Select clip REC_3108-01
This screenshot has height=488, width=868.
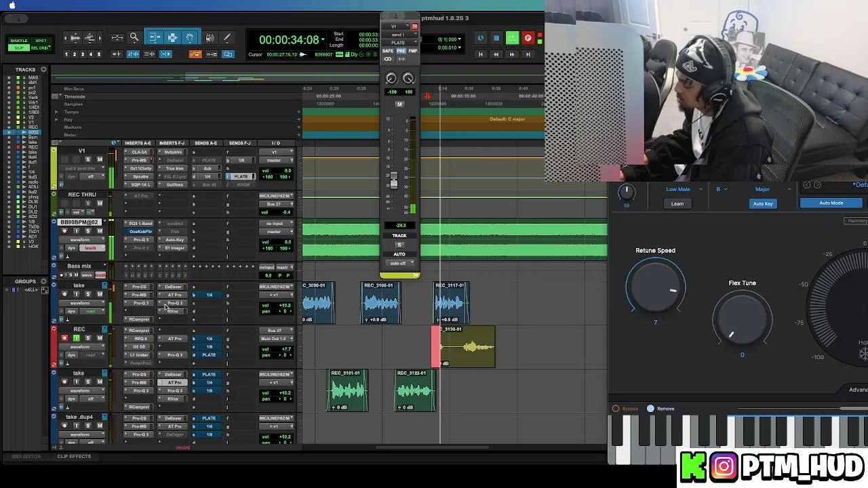[380, 304]
